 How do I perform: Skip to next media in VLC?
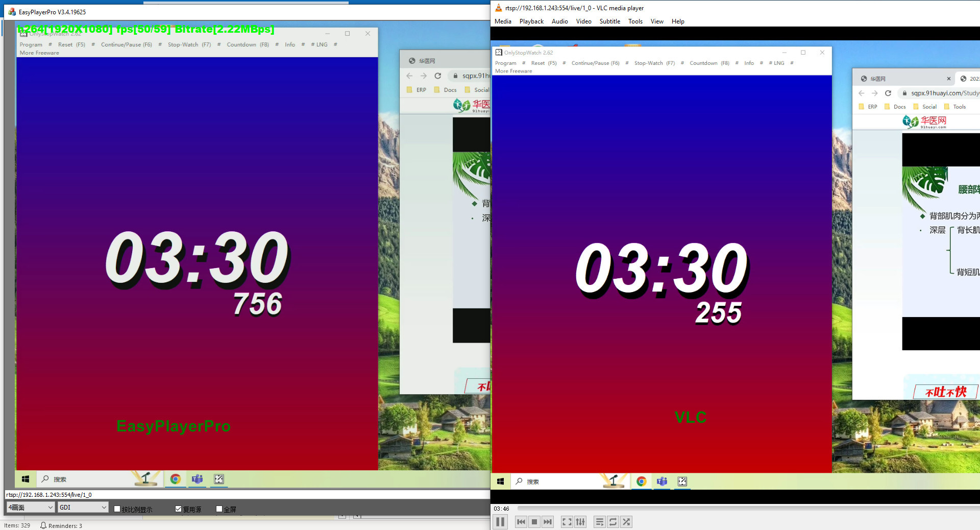click(548, 522)
